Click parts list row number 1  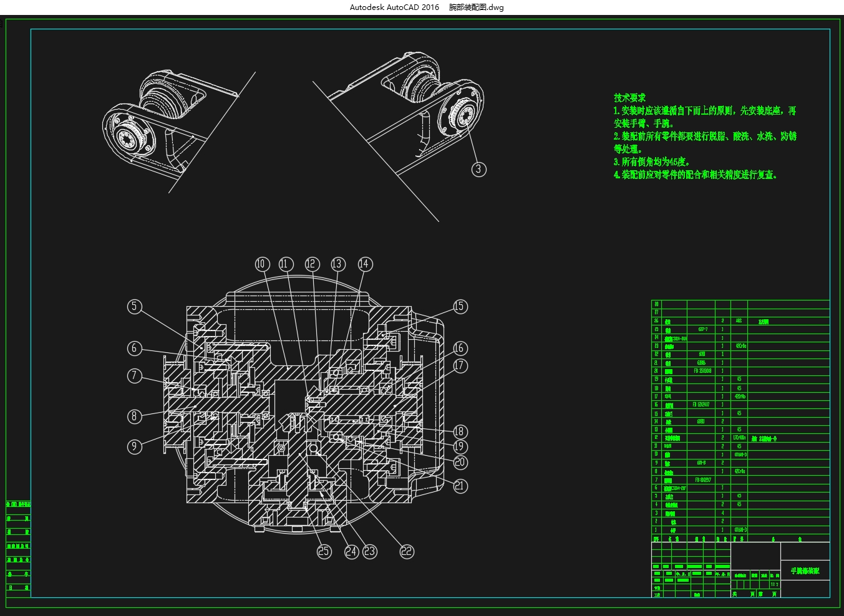pos(740,530)
